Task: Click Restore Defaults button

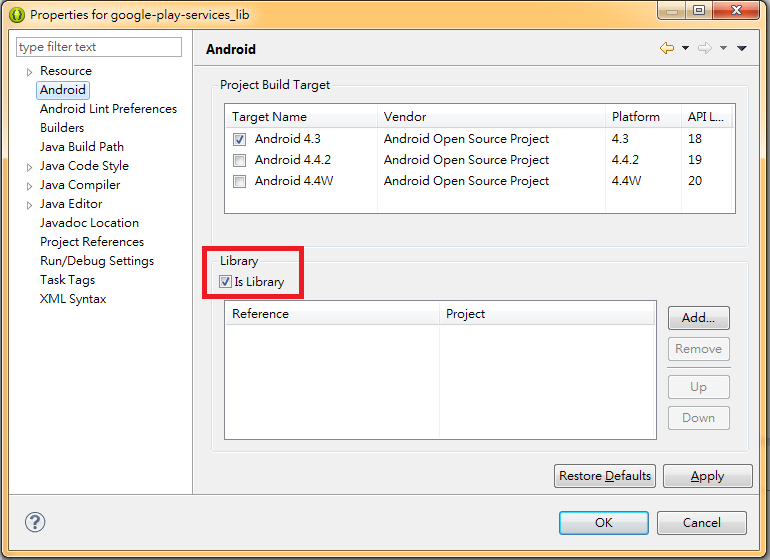Action: (x=605, y=476)
